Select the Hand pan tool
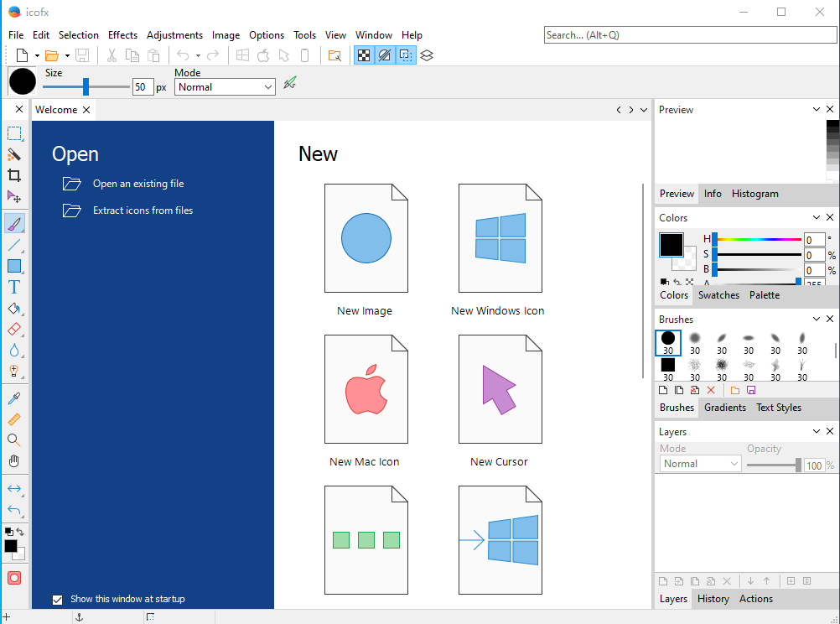Image resolution: width=840 pixels, height=624 pixels. coord(14,461)
